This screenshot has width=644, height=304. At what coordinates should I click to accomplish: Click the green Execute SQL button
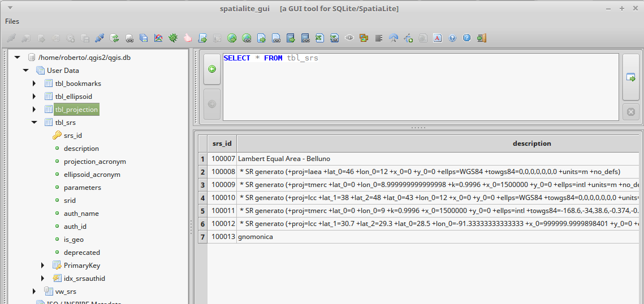tap(212, 70)
